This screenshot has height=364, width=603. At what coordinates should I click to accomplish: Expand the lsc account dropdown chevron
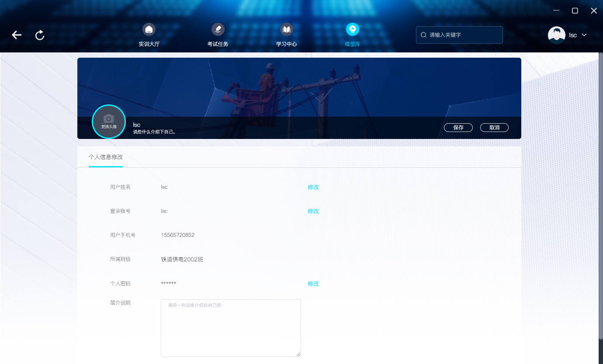(584, 35)
